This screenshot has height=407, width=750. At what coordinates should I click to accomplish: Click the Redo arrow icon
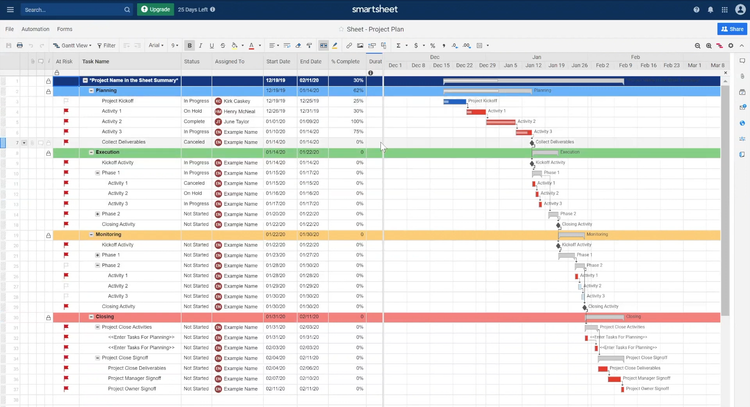(x=42, y=45)
